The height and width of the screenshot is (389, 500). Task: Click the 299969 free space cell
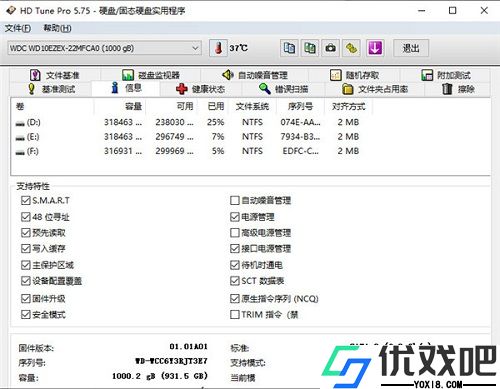(174, 151)
